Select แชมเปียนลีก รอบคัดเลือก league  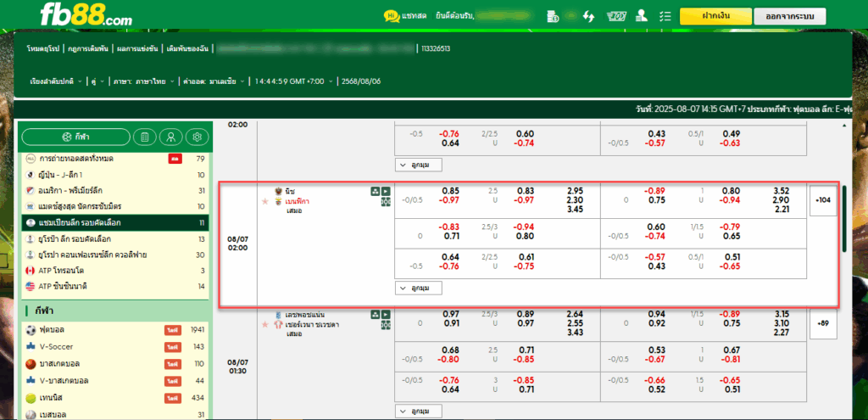point(115,223)
